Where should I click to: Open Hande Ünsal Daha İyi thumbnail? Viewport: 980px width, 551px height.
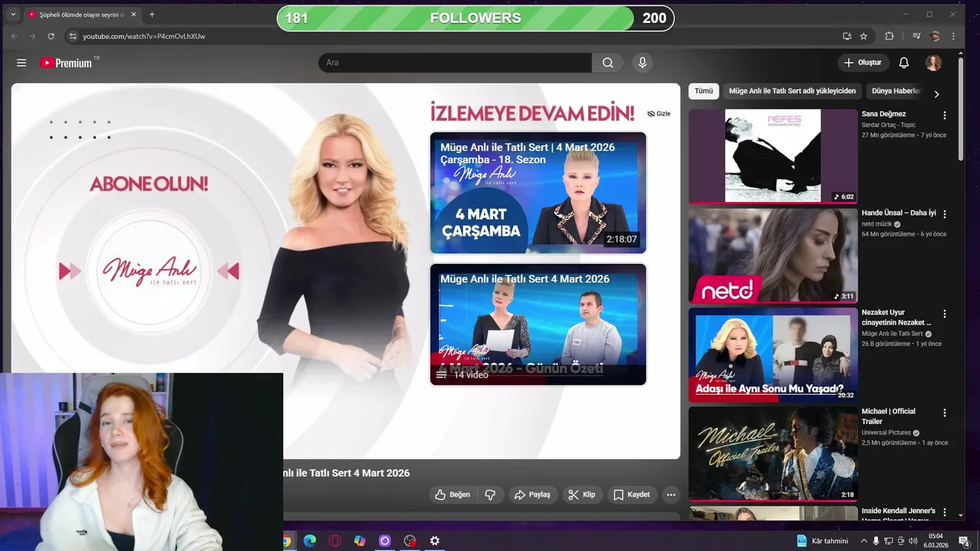tap(773, 256)
